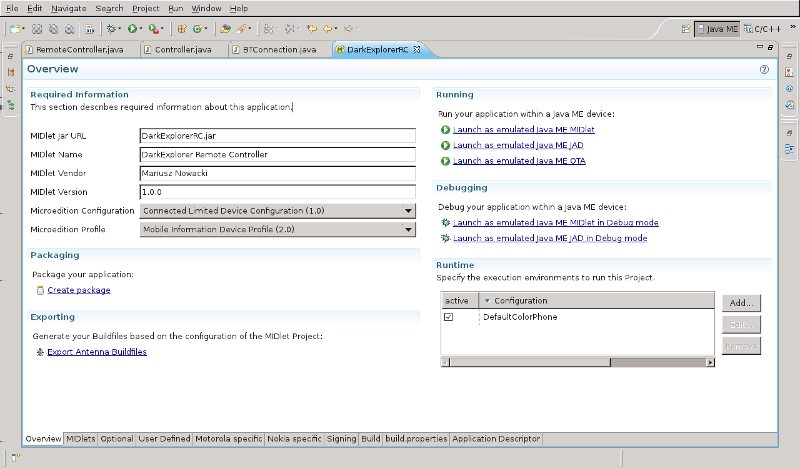Viewport: 800px width, 469px height.
Task: Click the Debug bug icon in toolbar
Action: [x=111, y=29]
